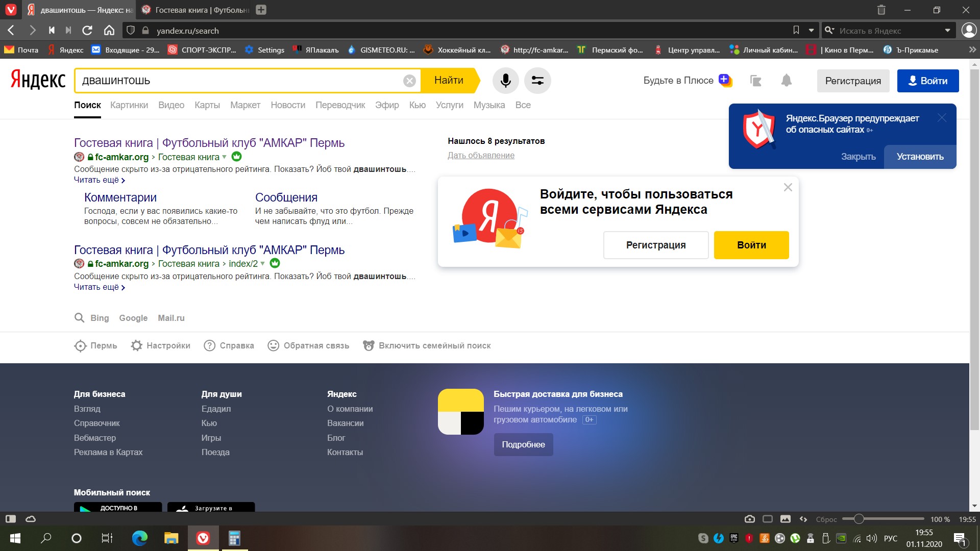Viewport: 980px width, 551px height.
Task: Adjust the page zoom slider
Action: [x=859, y=519]
